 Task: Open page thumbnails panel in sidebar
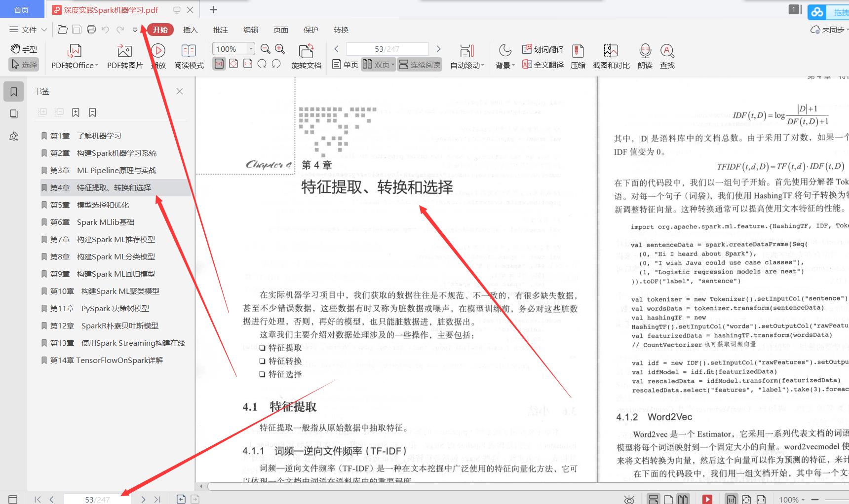click(x=14, y=114)
